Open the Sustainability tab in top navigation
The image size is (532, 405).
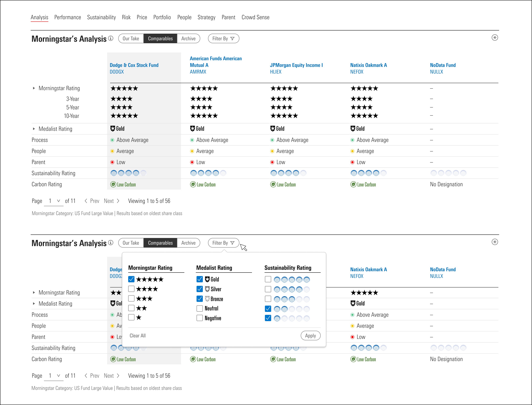[101, 17]
